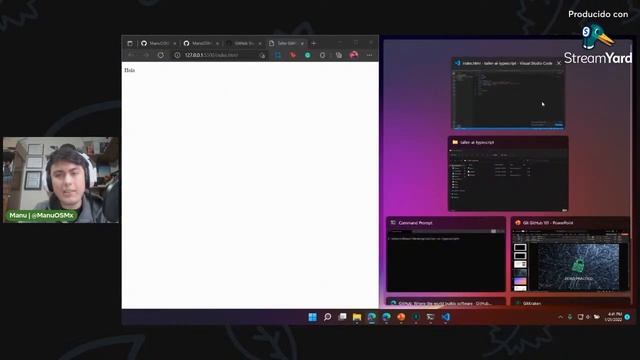This screenshot has width=640, height=360.
Task: Open the browser extensions icon
Action: pyautogui.click(x=322, y=55)
